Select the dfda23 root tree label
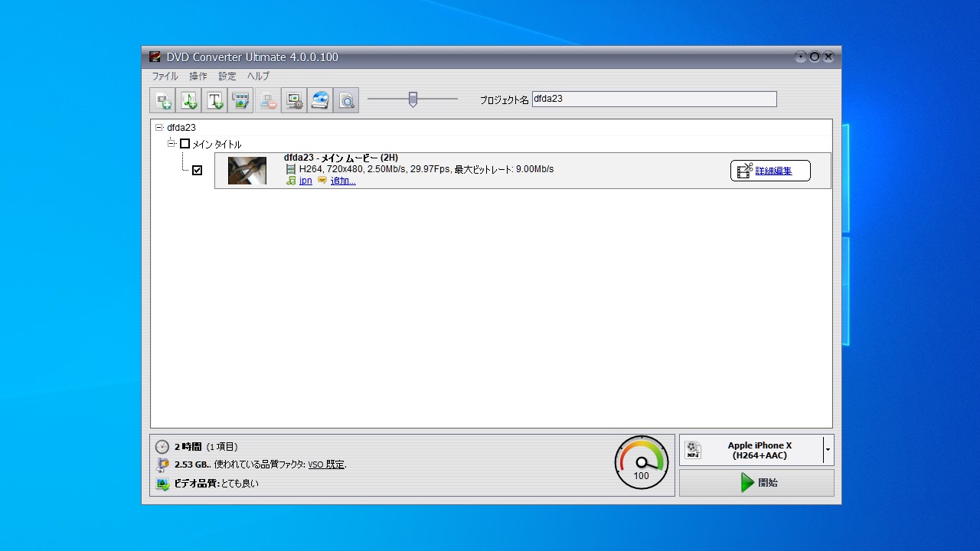This screenshot has height=551, width=980. pos(181,128)
